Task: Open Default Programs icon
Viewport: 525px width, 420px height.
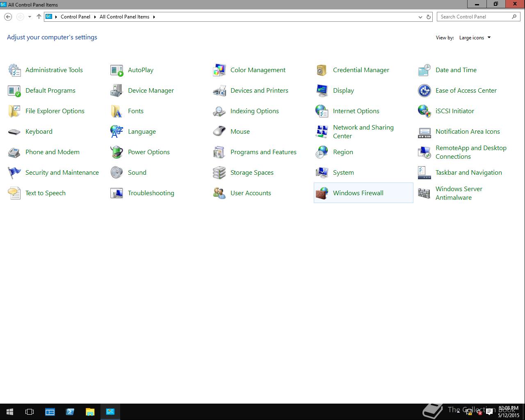Action: click(14, 91)
